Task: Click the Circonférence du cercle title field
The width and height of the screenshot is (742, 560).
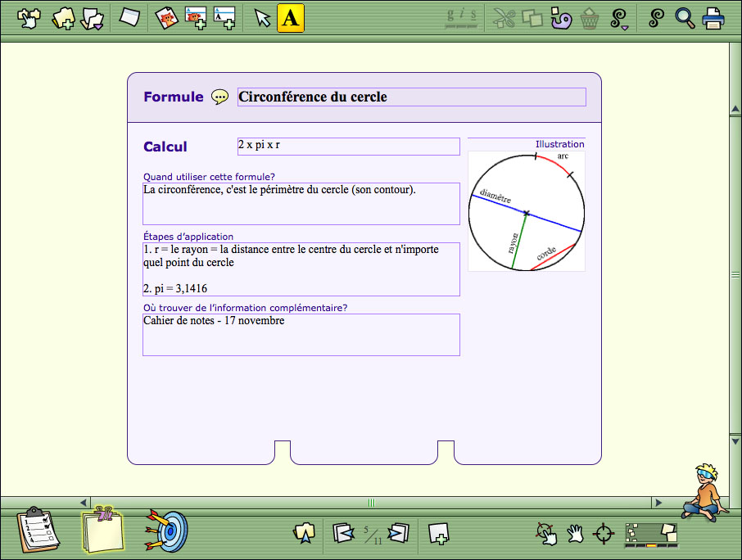Action: click(x=412, y=97)
